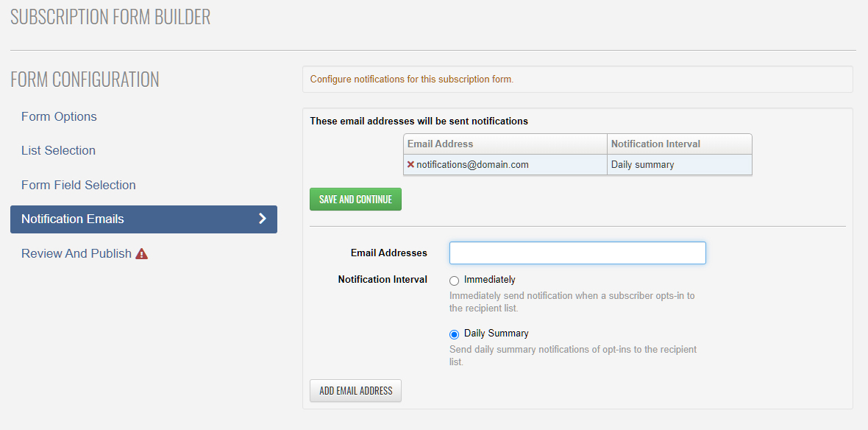Select the Immediately radio button

click(454, 281)
